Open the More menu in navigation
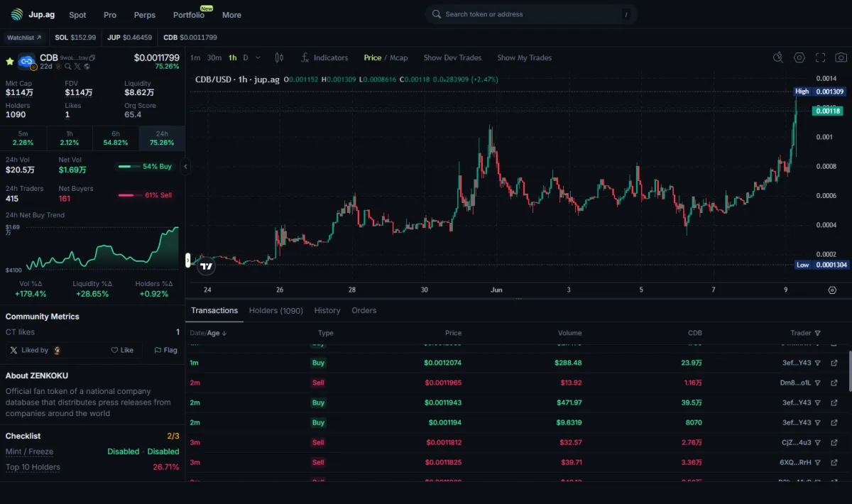 231,15
